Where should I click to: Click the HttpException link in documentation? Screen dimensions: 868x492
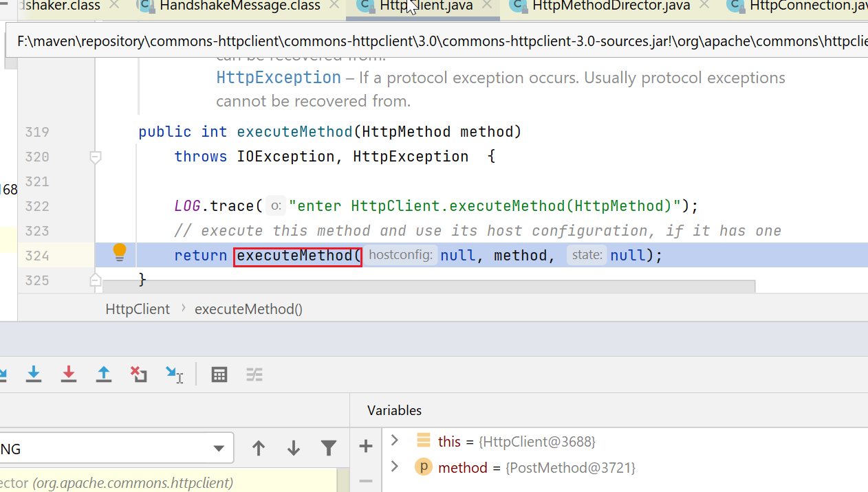click(279, 78)
